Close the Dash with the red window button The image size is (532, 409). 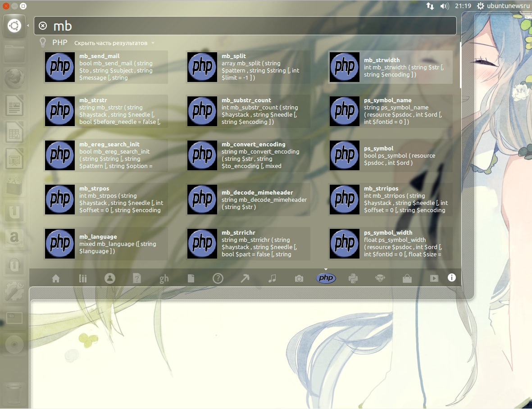click(x=6, y=6)
